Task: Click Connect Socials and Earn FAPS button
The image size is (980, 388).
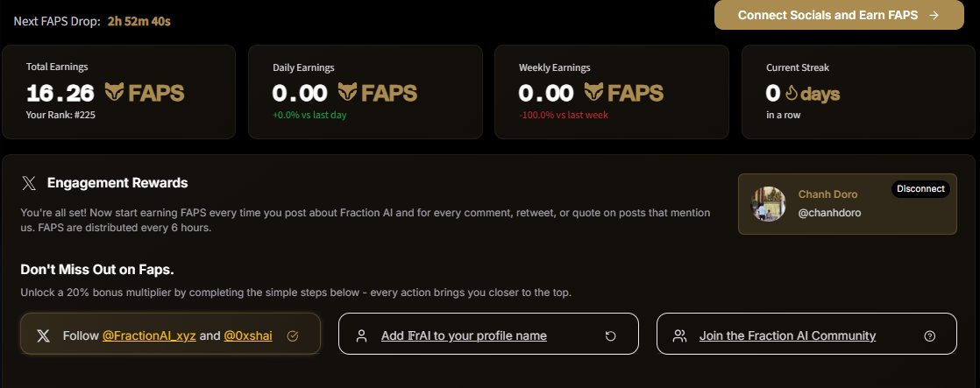Action: [x=839, y=15]
